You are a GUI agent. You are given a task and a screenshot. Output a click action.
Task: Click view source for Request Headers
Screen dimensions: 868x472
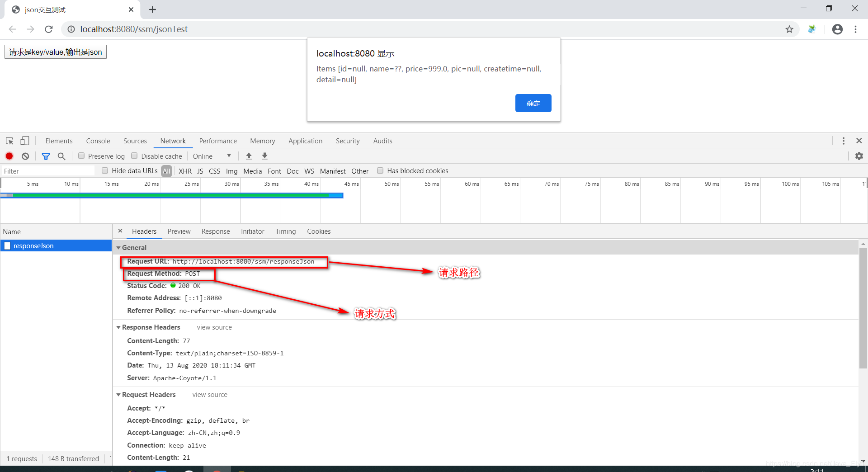[210, 395]
